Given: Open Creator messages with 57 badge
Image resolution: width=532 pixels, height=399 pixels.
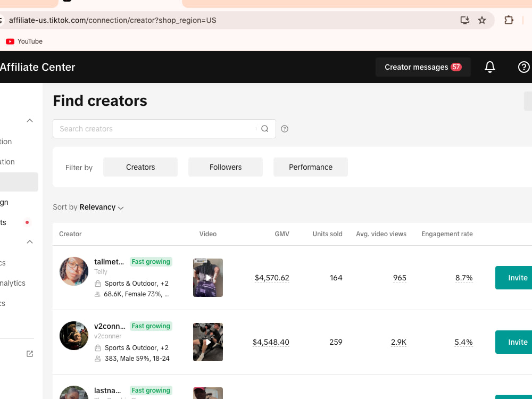Looking at the screenshot, I should click(423, 67).
